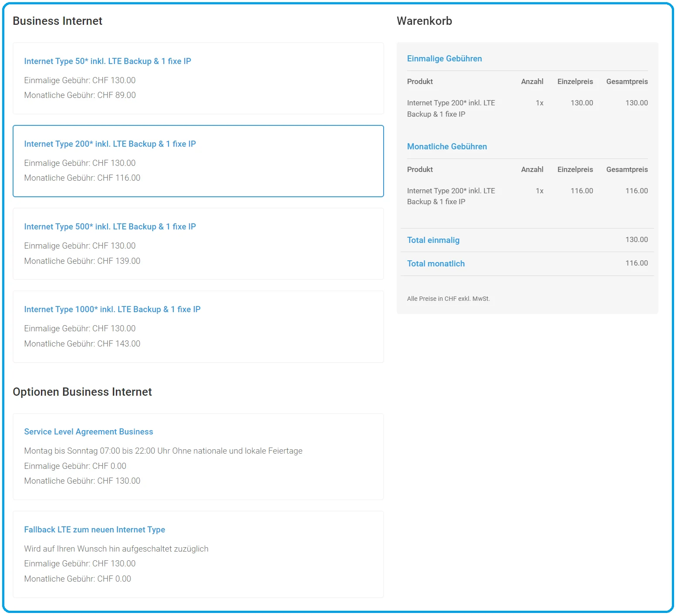Click the 130.00 amount beside Total einmalig
Viewport: 678px width, 616px height.
[x=637, y=240]
